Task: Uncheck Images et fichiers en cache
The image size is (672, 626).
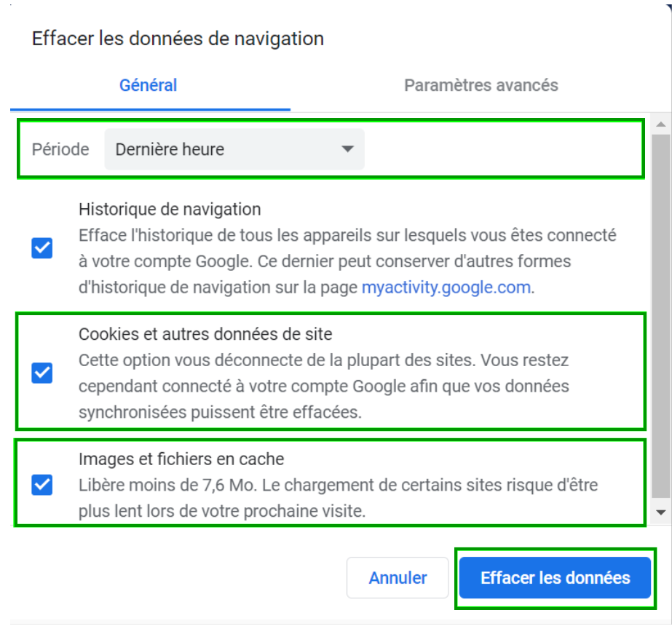Action: pyautogui.click(x=42, y=485)
